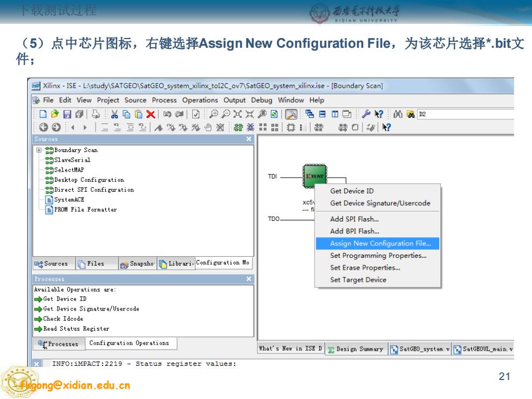Switch to the Snapshots panel tab

coord(137,264)
